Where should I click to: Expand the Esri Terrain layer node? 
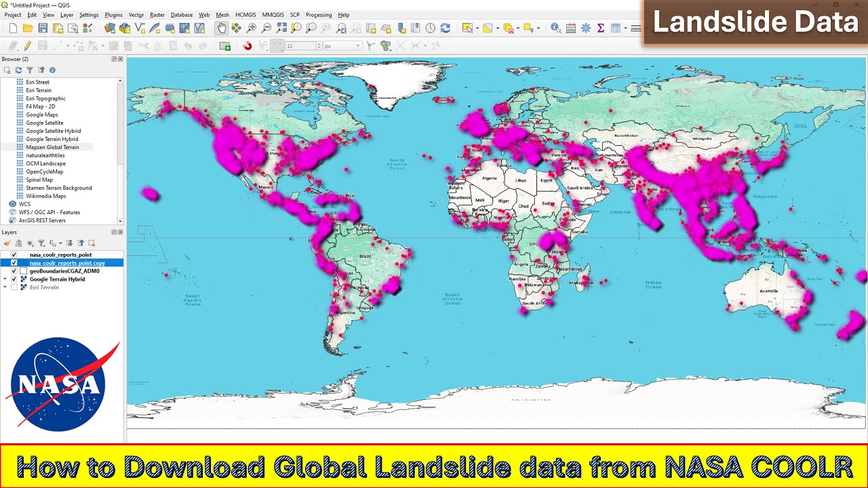(x=5, y=287)
